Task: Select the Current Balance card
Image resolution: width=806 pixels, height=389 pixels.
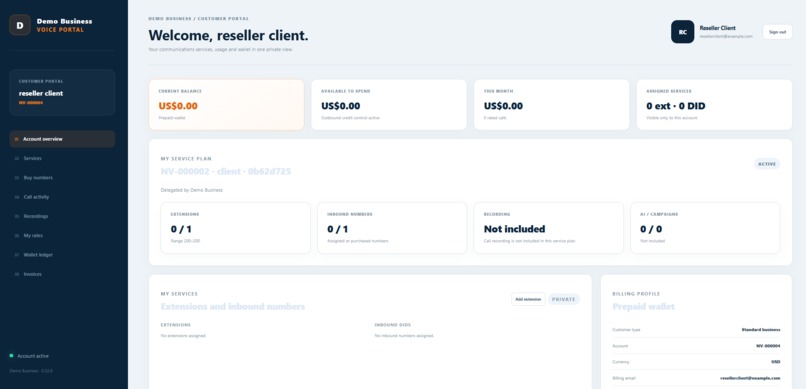Action: click(226, 104)
